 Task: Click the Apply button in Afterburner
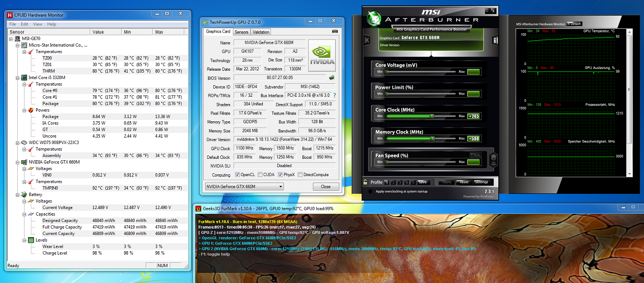[x=446, y=182]
